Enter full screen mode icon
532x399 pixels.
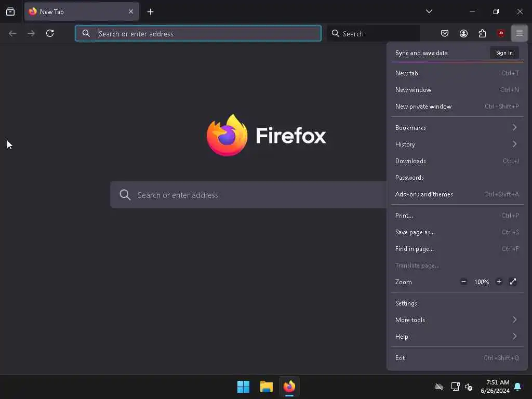(513, 282)
